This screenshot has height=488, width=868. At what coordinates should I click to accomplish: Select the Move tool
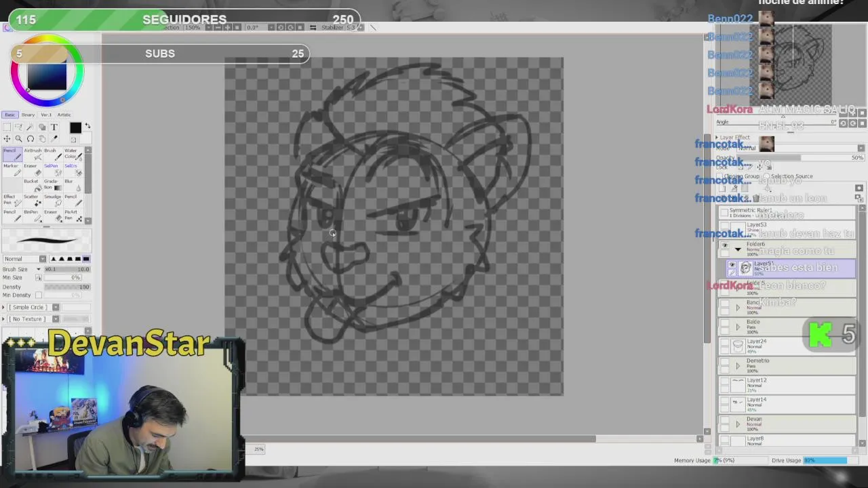[x=7, y=138]
